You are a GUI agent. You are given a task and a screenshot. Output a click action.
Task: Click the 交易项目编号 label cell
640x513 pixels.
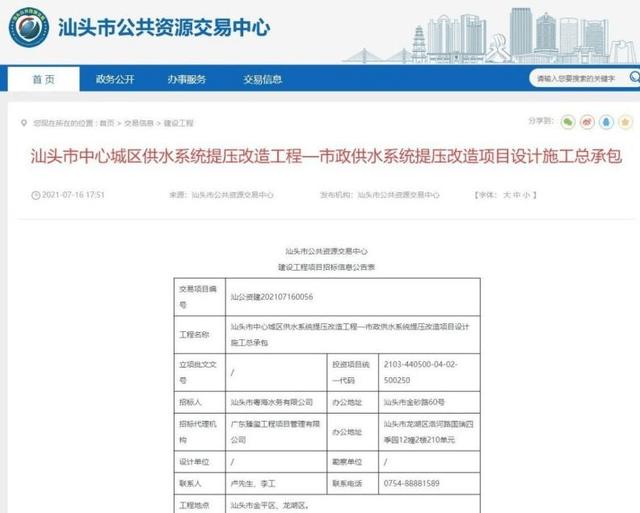(x=200, y=297)
